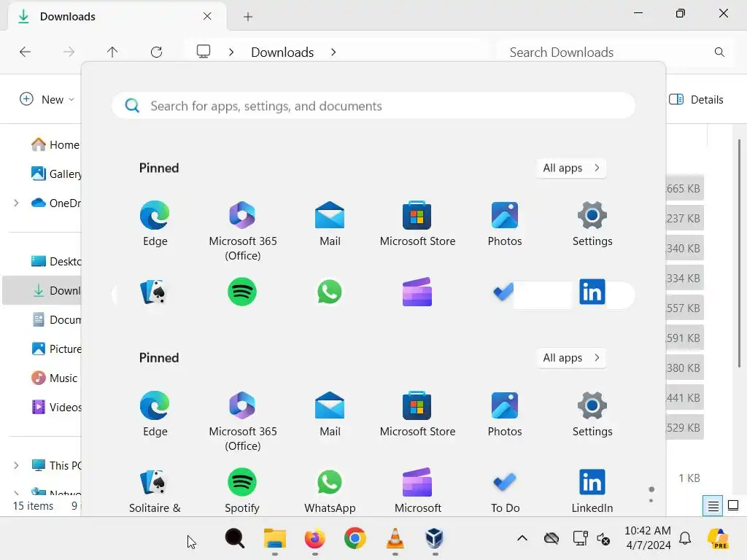Open Google Chrome from the taskbar
Image resolution: width=747 pixels, height=560 pixels.
coord(355,539)
